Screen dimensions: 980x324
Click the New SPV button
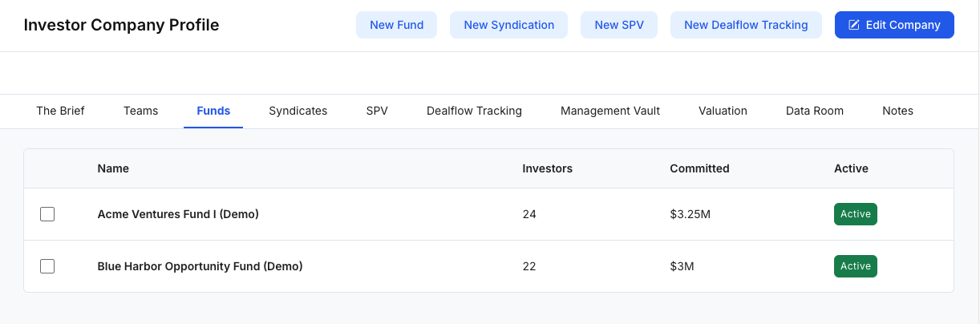[618, 25]
